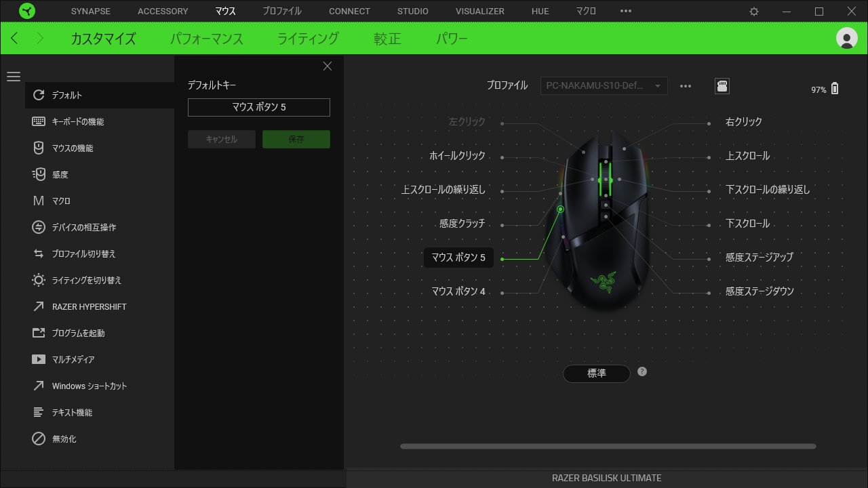Click the デフォルトキー value field
Screen dimensions: 868x488
(259, 107)
